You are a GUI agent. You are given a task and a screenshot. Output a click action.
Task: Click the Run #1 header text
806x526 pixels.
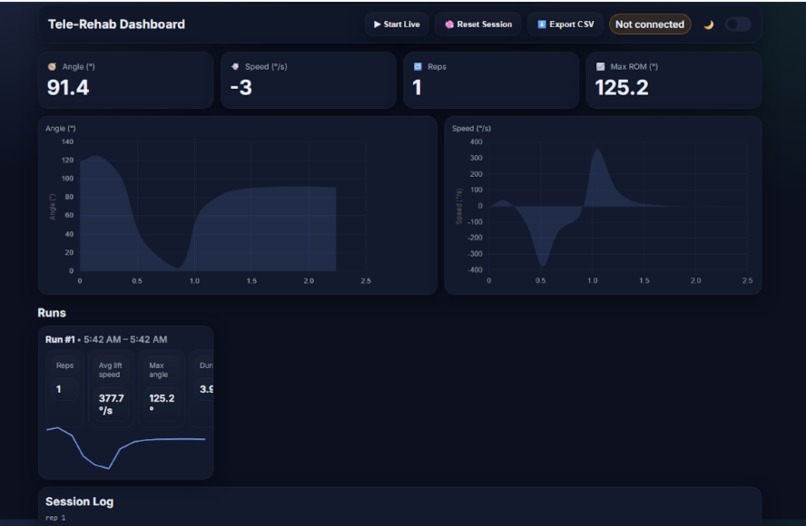point(106,339)
